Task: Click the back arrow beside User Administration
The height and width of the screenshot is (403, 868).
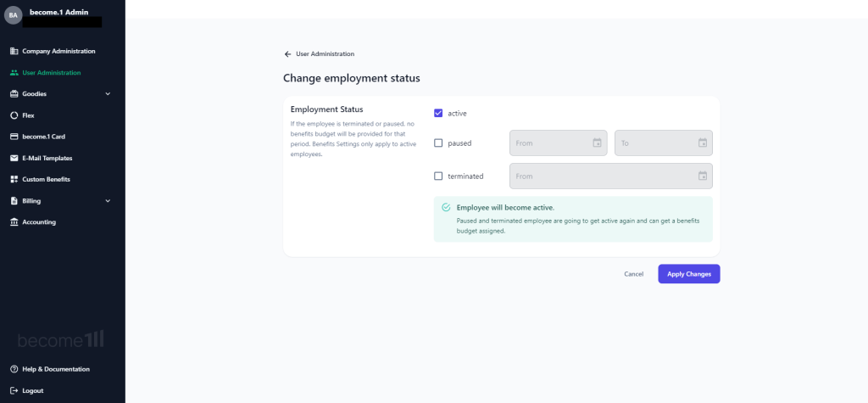Action: point(287,53)
